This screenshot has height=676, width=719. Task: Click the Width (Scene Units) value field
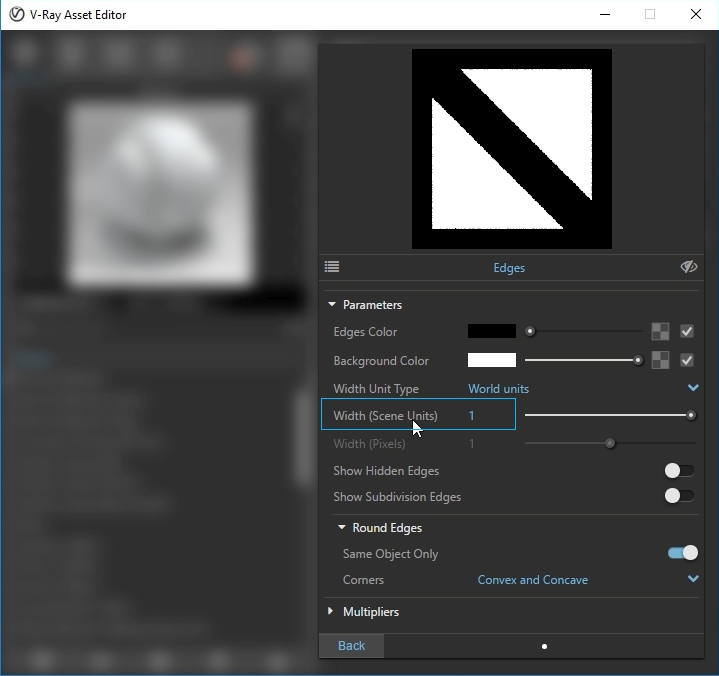point(490,415)
